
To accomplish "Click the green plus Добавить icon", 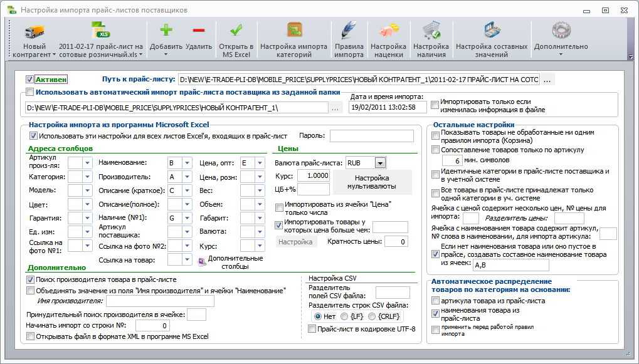I will (x=166, y=30).
